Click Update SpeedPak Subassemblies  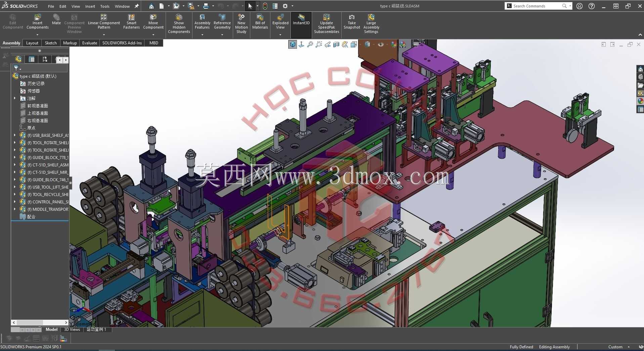pos(327,24)
